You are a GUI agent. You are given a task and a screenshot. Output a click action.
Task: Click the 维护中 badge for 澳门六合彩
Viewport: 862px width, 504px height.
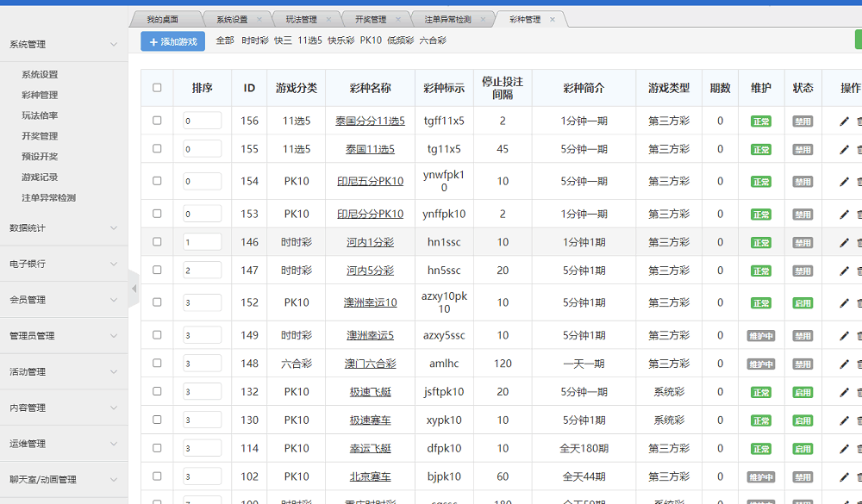tap(760, 364)
